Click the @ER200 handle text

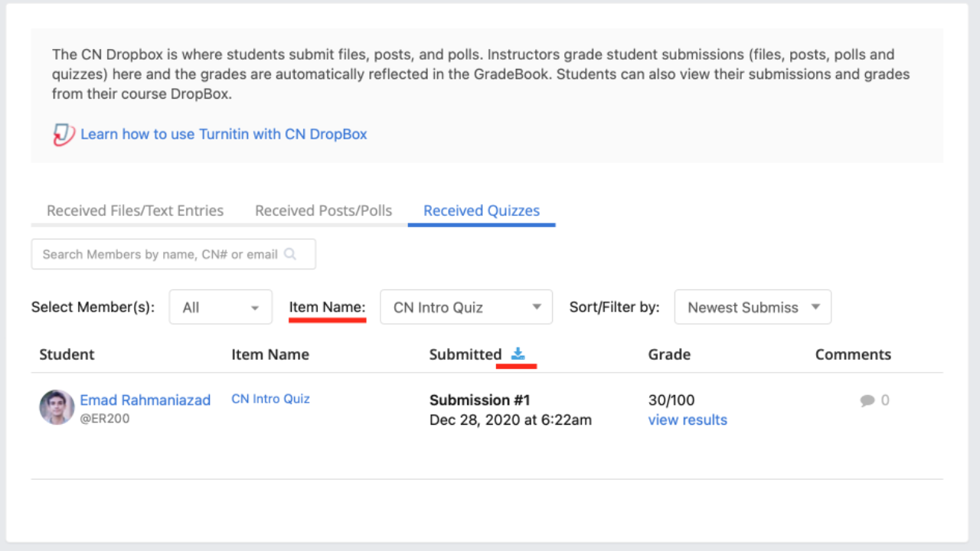pos(105,419)
